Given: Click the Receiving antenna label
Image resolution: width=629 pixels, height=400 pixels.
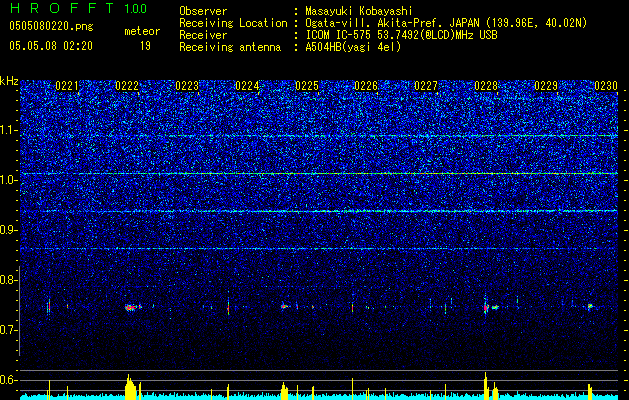Looking at the screenshot, I should [x=230, y=47].
